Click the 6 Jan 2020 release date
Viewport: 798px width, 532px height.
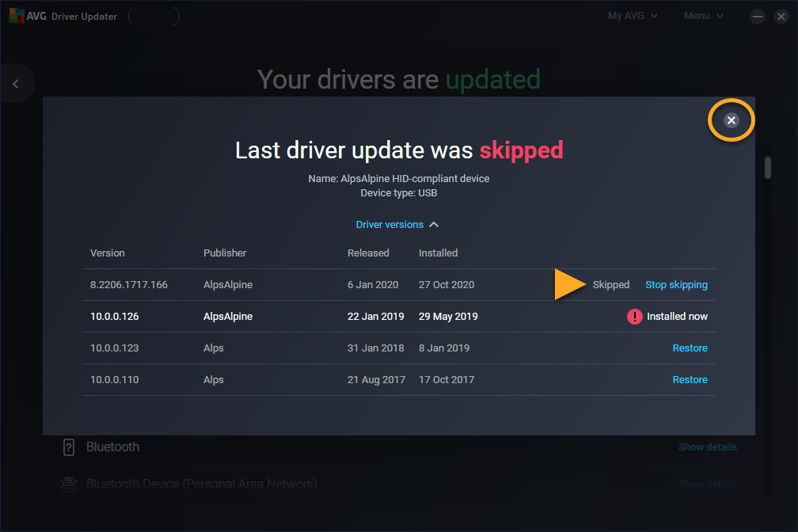click(373, 284)
